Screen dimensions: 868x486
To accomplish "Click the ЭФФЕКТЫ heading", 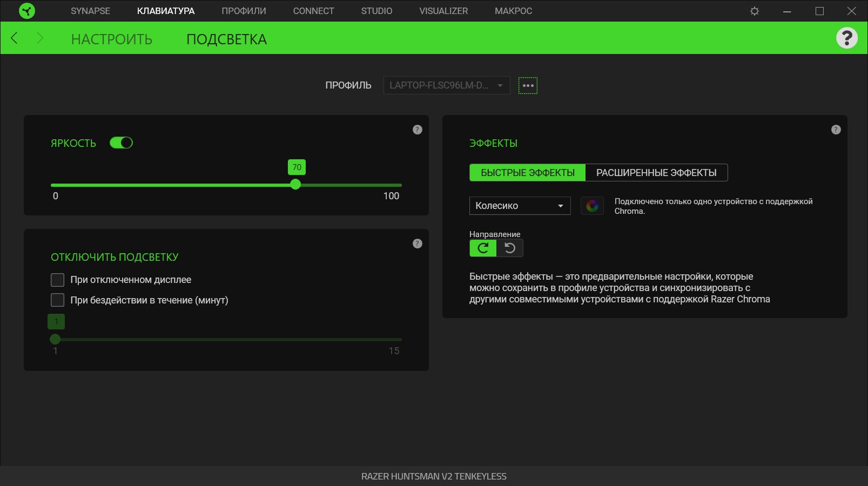I will click(x=493, y=143).
